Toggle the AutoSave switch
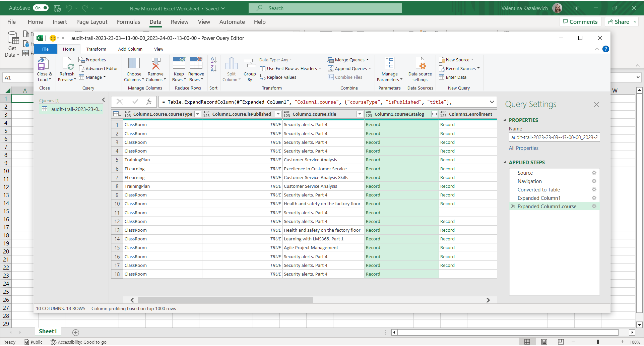The height and width of the screenshot is (346, 644). point(41,8)
